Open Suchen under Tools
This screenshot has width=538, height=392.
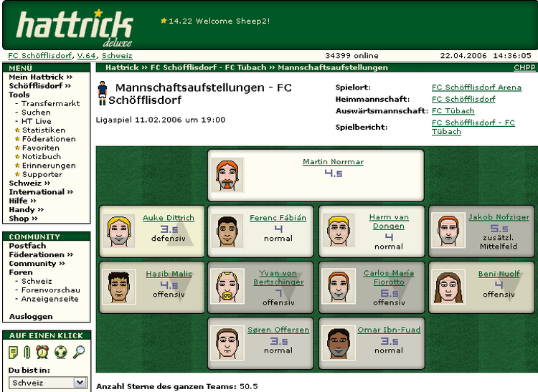tap(36, 113)
